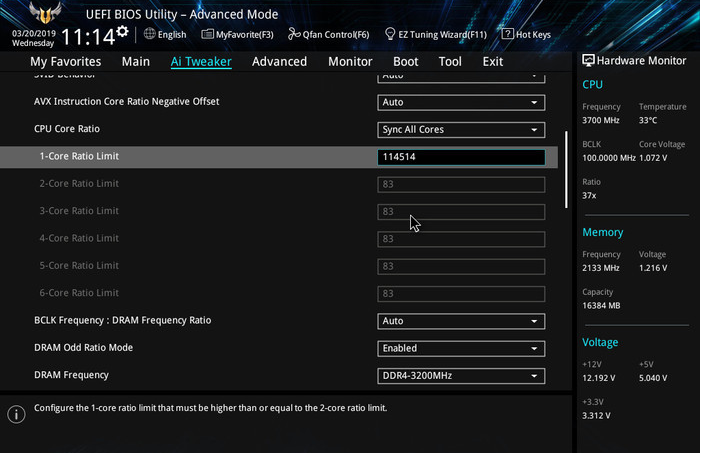The height and width of the screenshot is (453, 701).
Task: Go to the Boot tab
Action: coord(405,61)
